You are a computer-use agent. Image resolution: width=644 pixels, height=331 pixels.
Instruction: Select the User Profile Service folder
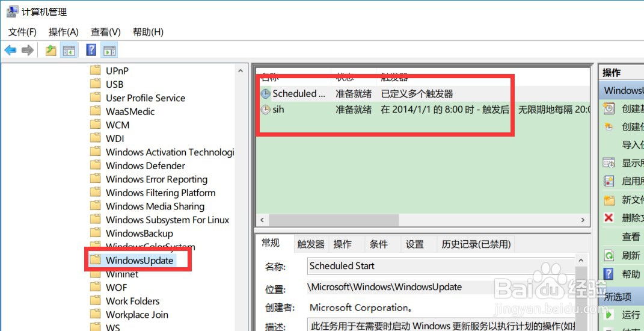[146, 98]
